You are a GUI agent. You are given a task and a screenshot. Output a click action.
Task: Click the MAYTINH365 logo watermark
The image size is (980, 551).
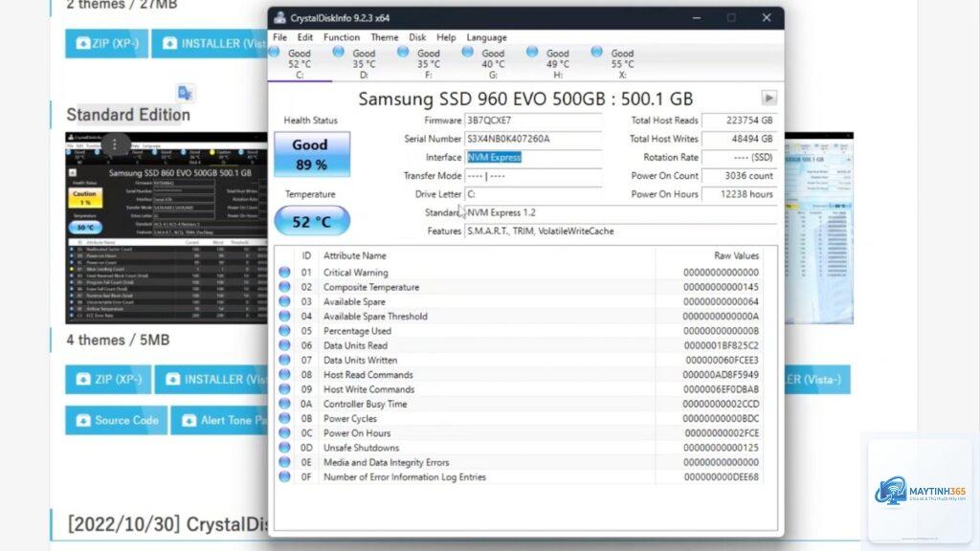click(x=920, y=491)
